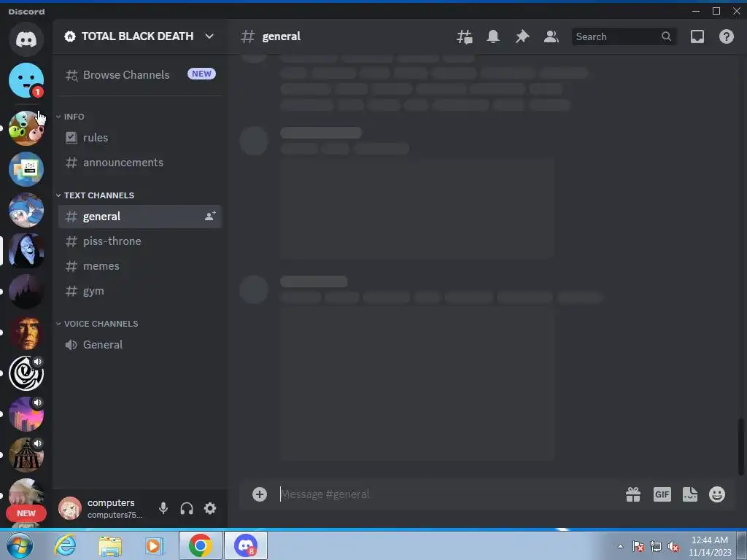Open Browse Channels

coord(140,75)
